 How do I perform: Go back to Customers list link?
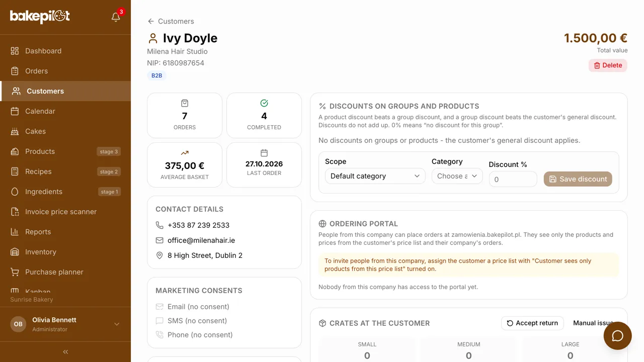pos(171,21)
